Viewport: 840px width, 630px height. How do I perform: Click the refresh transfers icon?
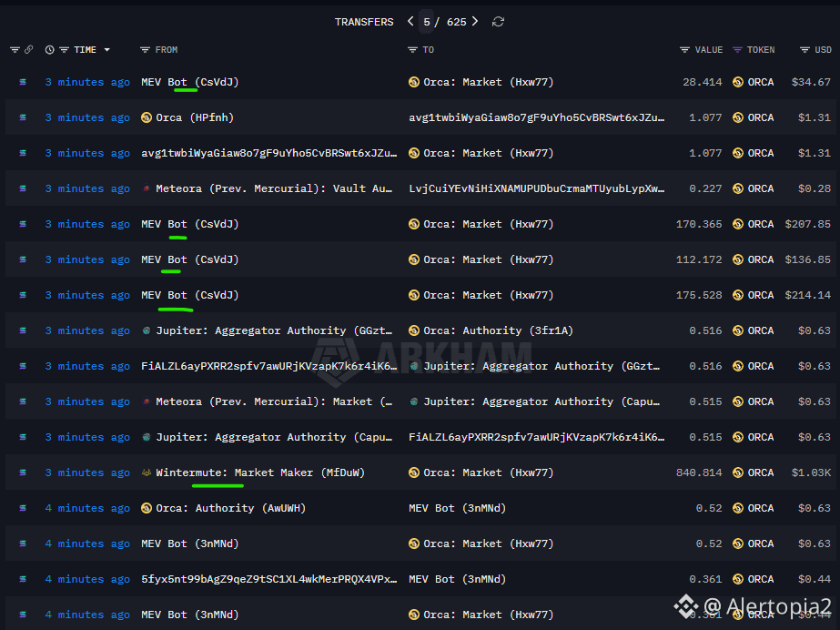tap(498, 22)
